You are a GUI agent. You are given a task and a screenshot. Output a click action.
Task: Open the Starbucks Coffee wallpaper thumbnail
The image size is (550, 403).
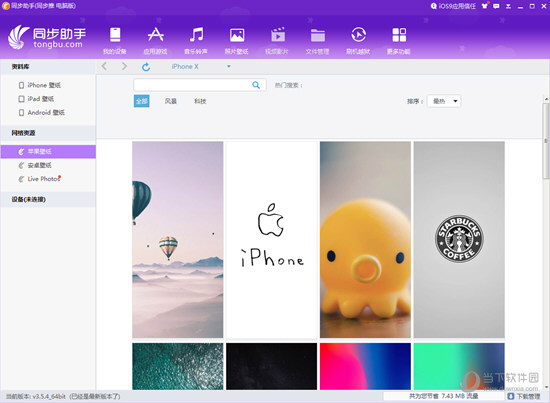click(459, 240)
